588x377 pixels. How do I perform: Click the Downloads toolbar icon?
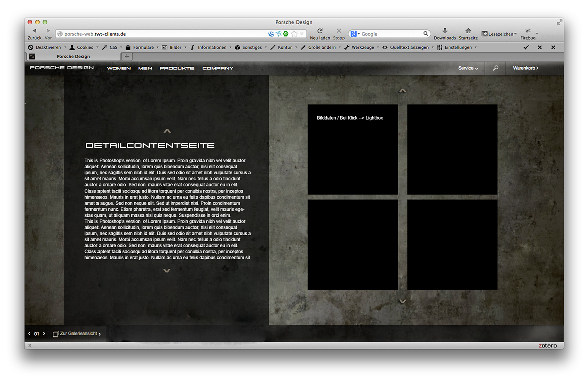[x=445, y=31]
